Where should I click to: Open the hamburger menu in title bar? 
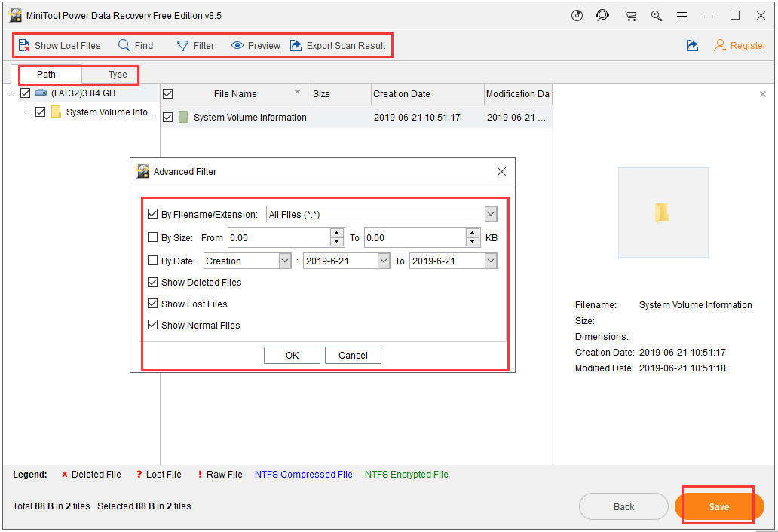pos(682,16)
